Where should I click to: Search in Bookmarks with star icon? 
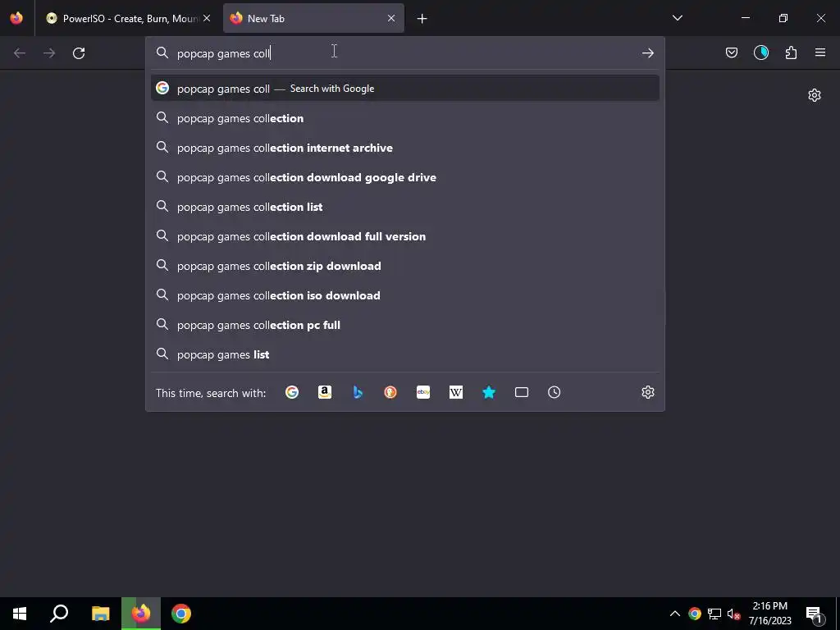[489, 392]
